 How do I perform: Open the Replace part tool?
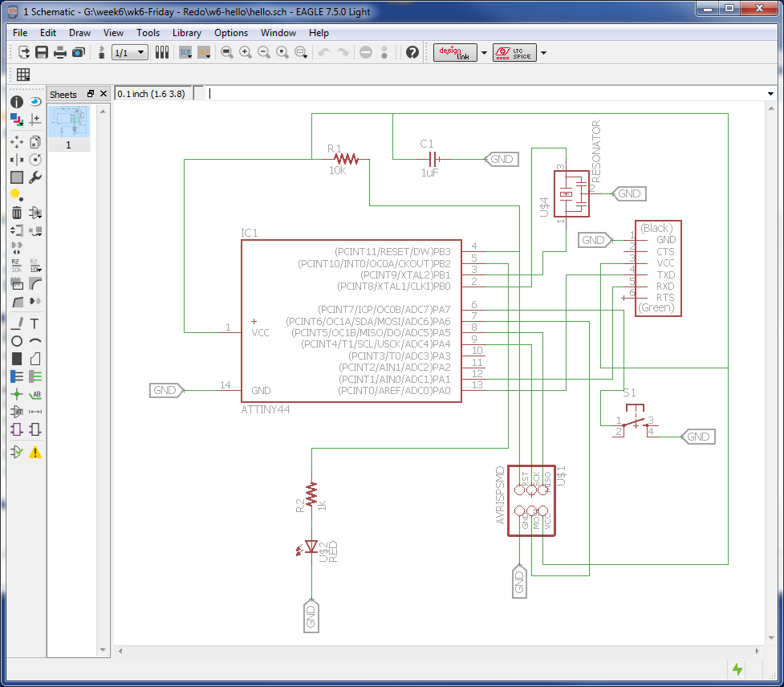pos(35,230)
